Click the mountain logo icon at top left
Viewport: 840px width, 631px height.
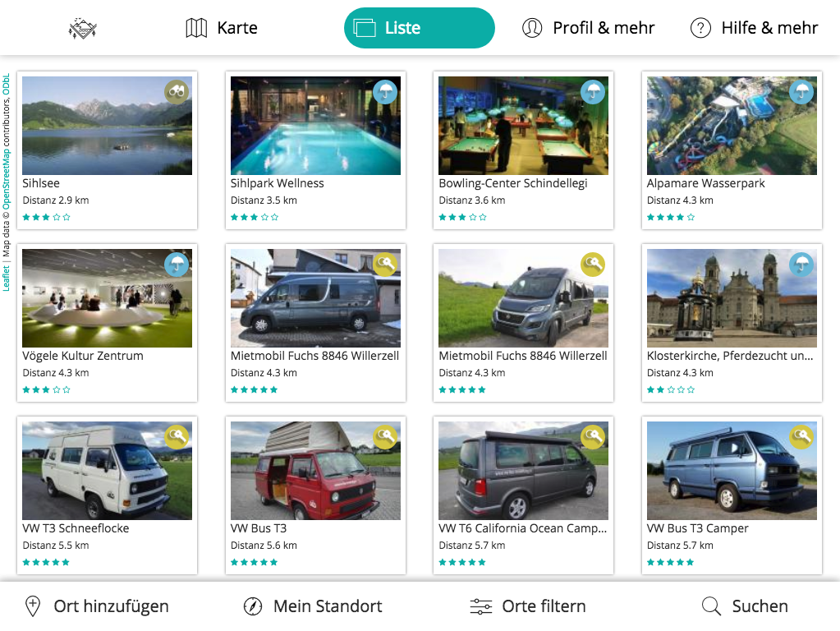point(82,29)
